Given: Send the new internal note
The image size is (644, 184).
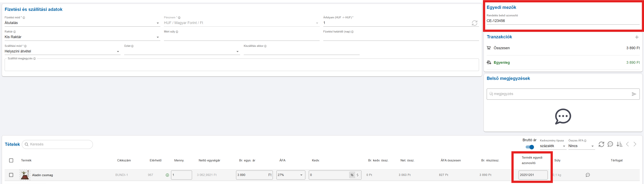Looking at the screenshot, I should click(x=634, y=94).
